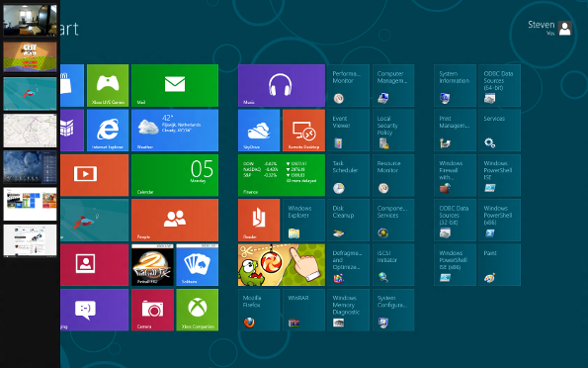
Task: Open the Mail tile
Action: point(175,86)
